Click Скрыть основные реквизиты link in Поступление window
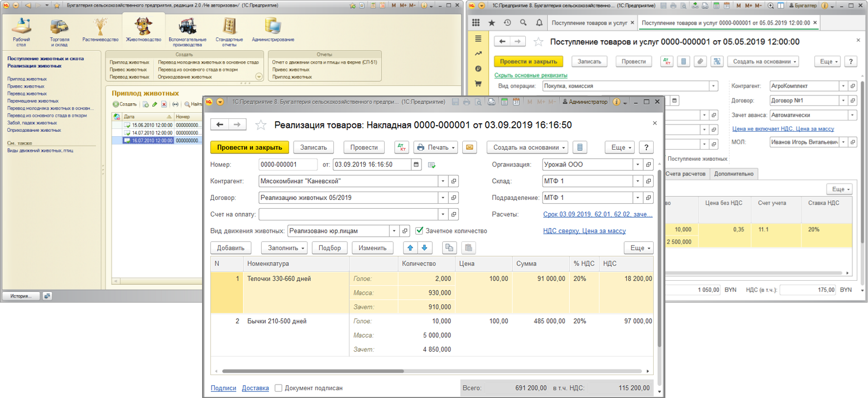Screen dimensions: 868x398 pos(531,75)
